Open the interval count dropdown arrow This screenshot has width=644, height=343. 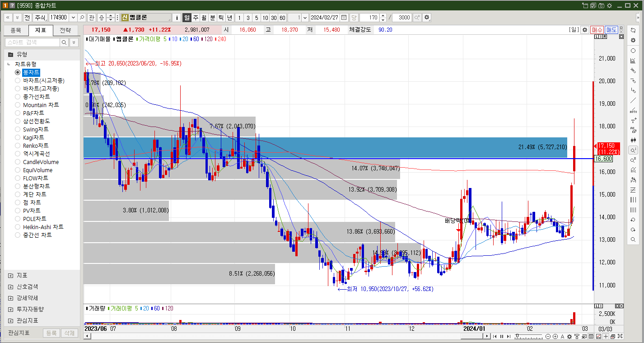click(305, 18)
